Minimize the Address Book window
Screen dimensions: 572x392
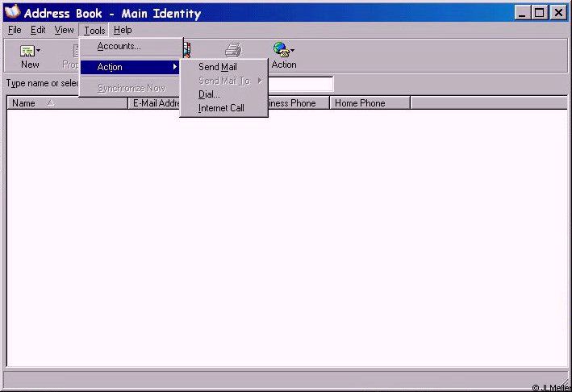click(523, 13)
